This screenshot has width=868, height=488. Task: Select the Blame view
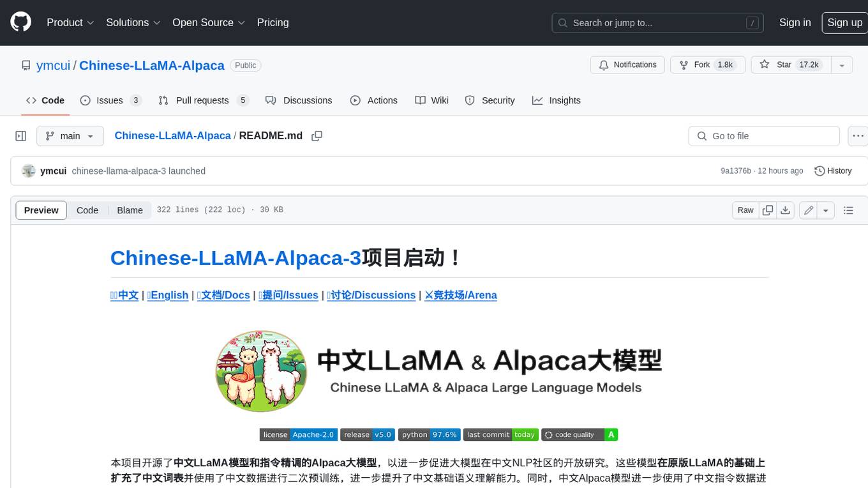tap(130, 210)
